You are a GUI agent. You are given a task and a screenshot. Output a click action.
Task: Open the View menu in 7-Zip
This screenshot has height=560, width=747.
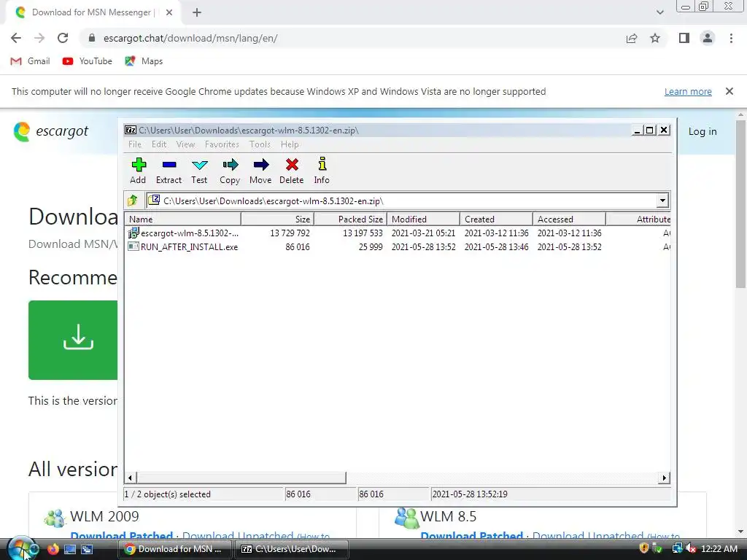coord(185,144)
